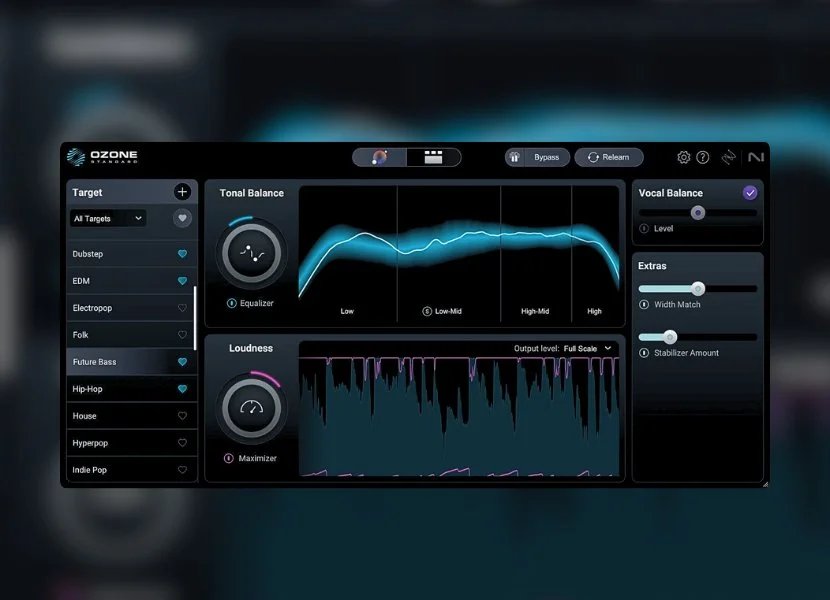
Task: Open the settings gear icon
Action: click(x=684, y=157)
